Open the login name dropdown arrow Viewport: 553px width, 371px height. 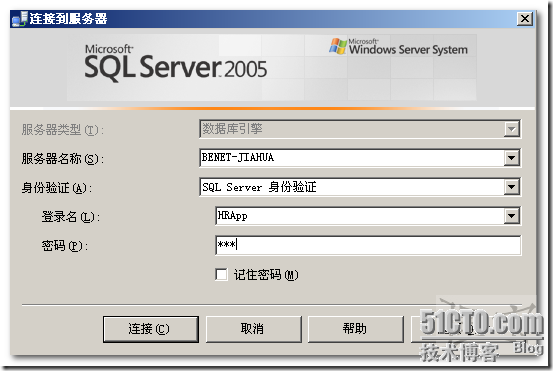coord(511,216)
